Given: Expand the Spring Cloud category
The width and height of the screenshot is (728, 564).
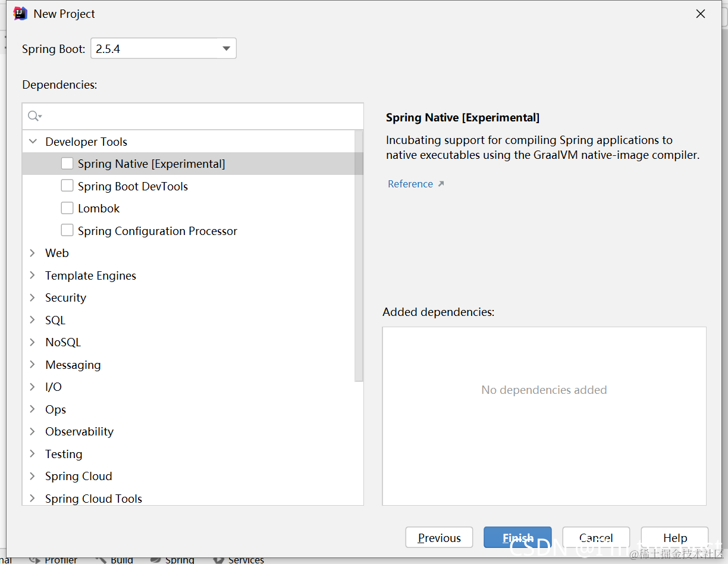Looking at the screenshot, I should tap(33, 476).
